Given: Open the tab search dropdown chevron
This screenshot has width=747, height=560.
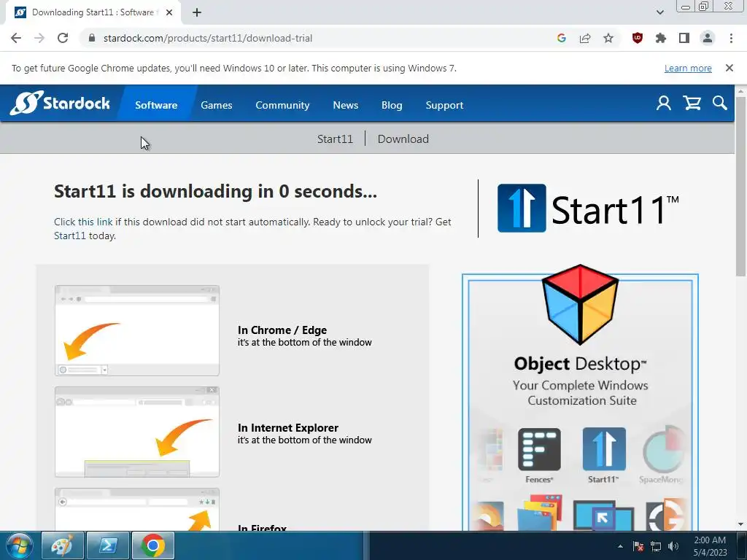Looking at the screenshot, I should tap(659, 12).
